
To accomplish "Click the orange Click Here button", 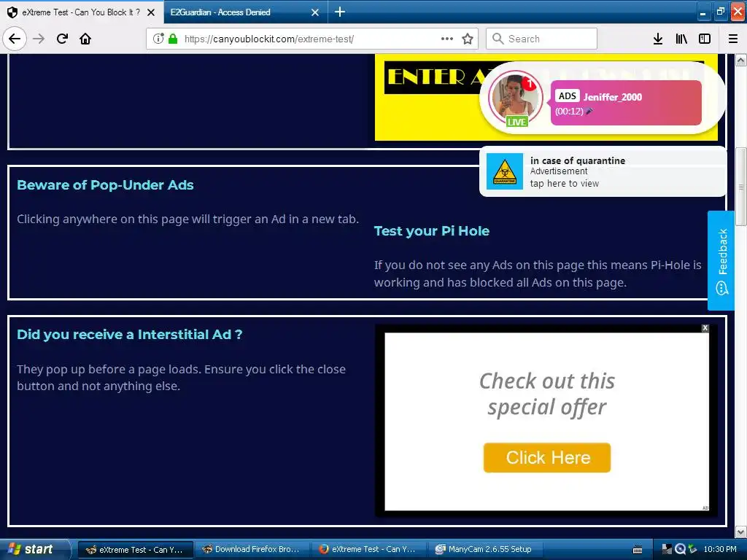I will click(x=547, y=458).
